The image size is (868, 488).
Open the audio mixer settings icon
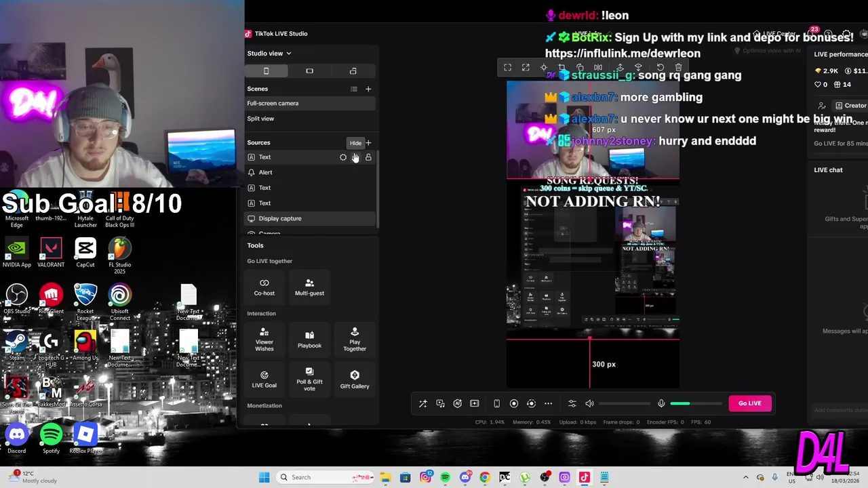click(572, 404)
